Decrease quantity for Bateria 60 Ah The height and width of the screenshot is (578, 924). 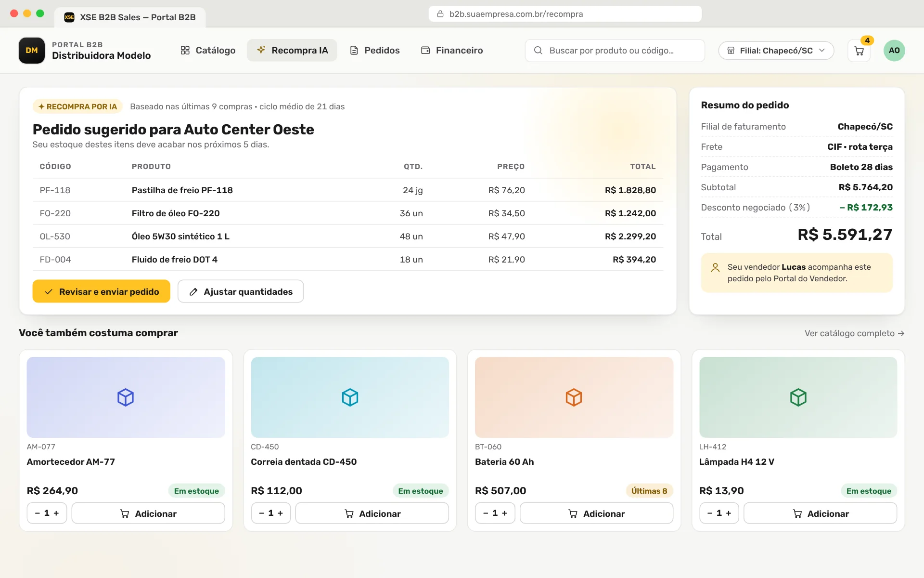486,513
